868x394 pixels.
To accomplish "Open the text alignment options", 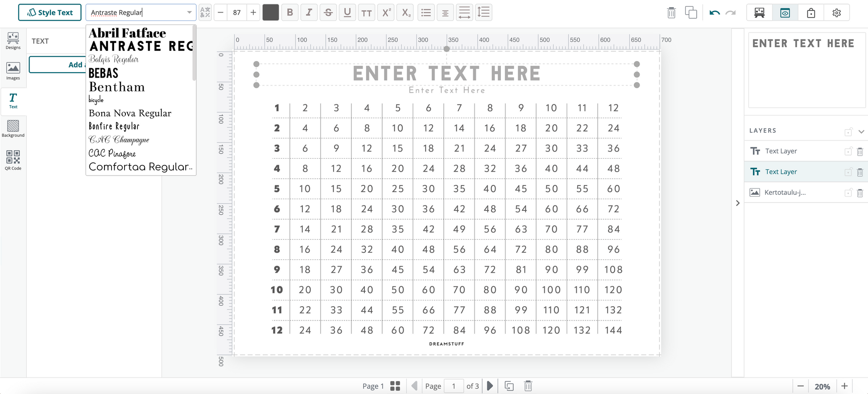I will click(445, 12).
